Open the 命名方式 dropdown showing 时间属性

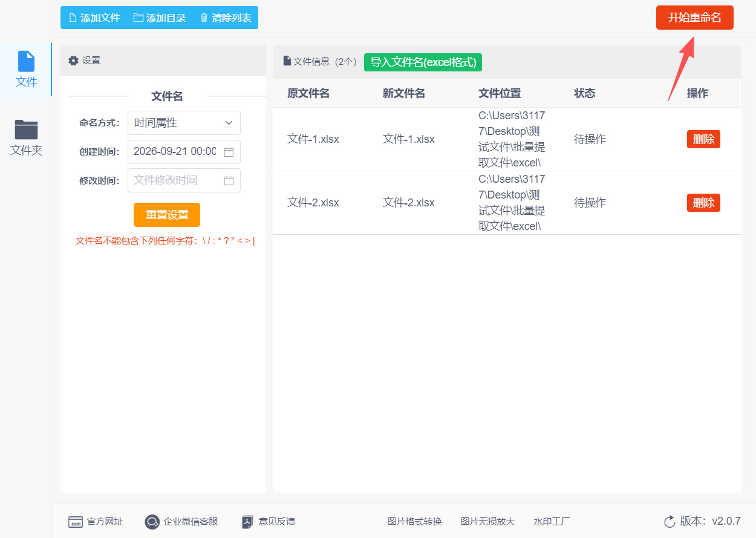184,123
